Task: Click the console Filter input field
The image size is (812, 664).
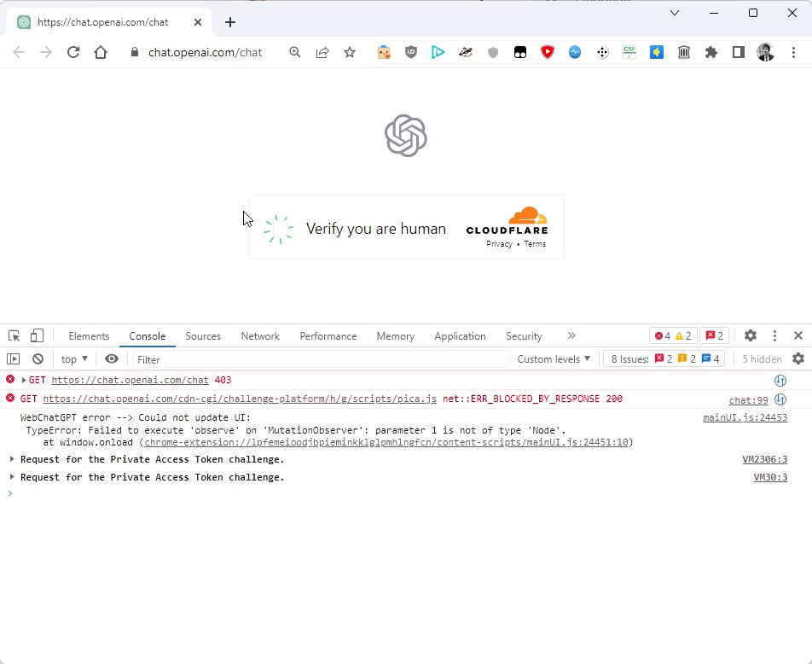Action: 321,359
